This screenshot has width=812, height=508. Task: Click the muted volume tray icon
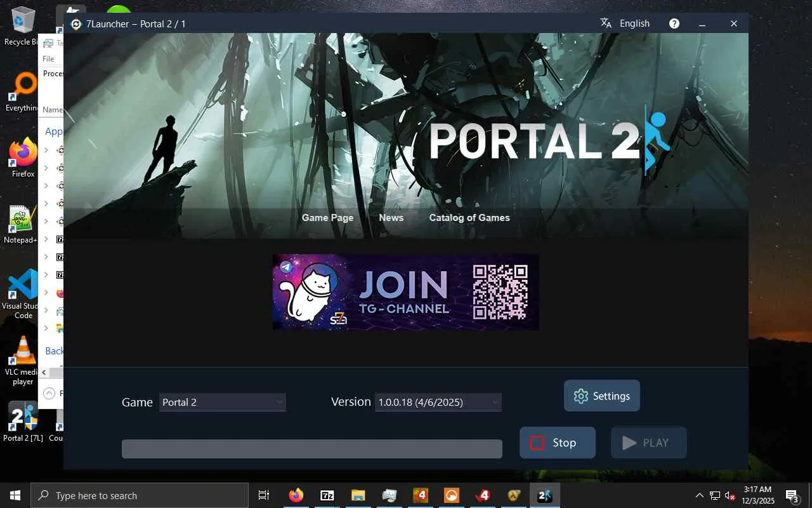pos(730,495)
